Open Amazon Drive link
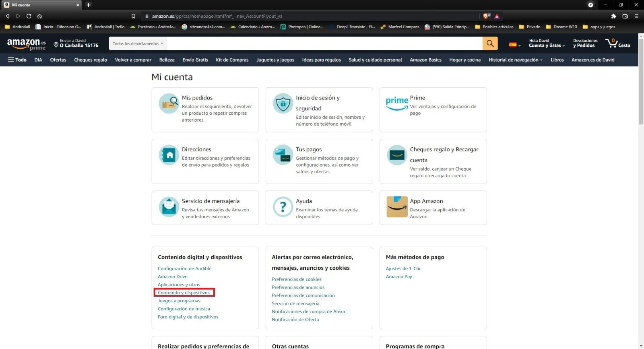This screenshot has height=349, width=644. (x=172, y=277)
